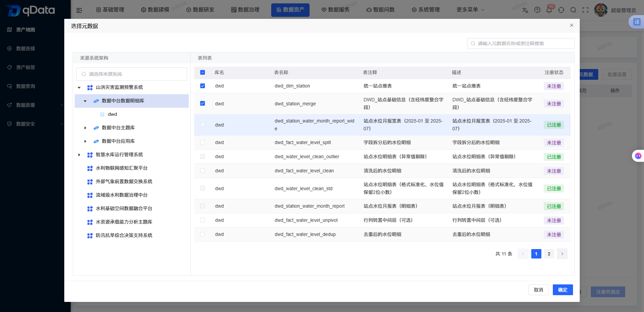
Task: Go to page 2 of results
Action: (x=549, y=254)
